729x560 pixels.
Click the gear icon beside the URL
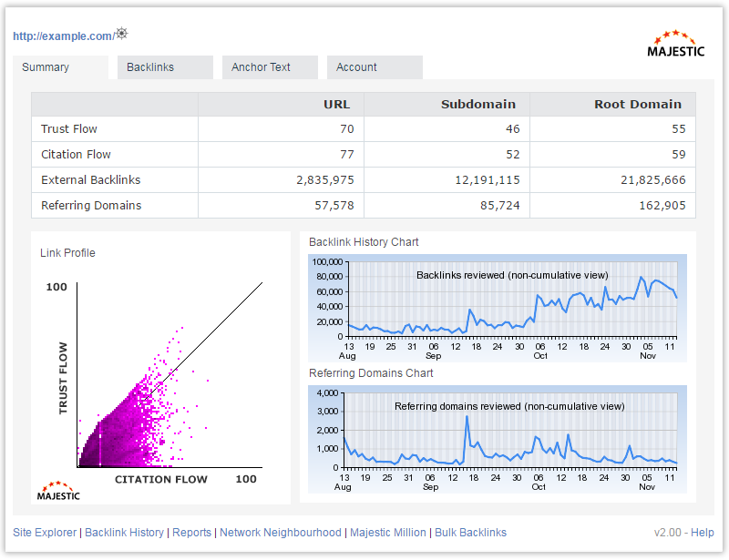tap(121, 35)
